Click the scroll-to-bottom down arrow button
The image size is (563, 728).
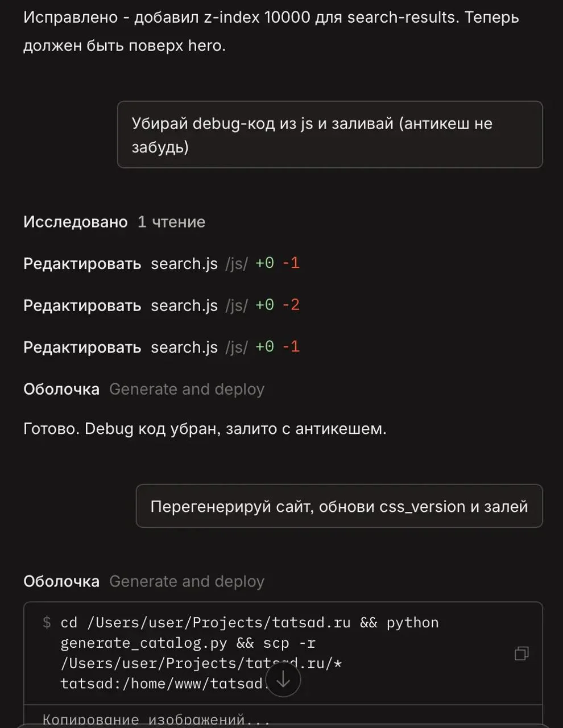(283, 680)
